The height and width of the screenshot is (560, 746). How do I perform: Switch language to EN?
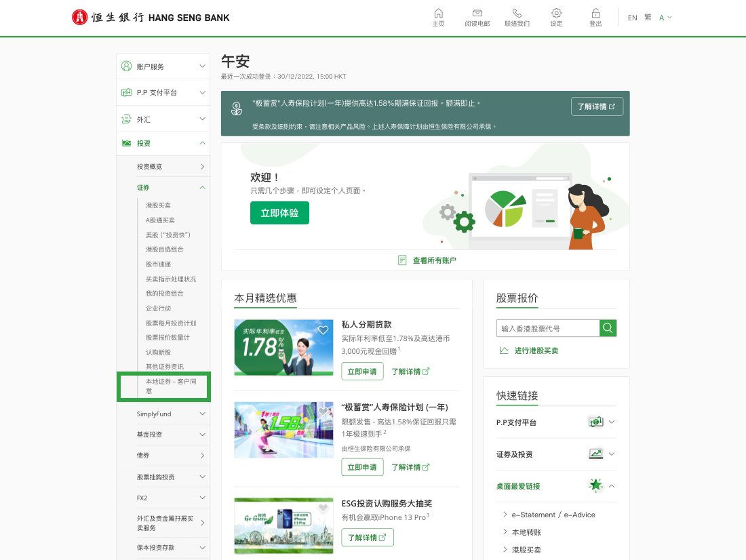click(x=632, y=18)
